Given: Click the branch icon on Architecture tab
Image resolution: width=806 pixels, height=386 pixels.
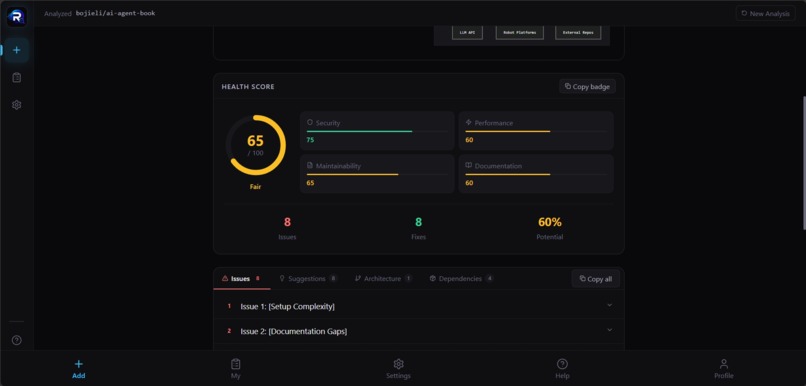Looking at the screenshot, I should pyautogui.click(x=358, y=279).
